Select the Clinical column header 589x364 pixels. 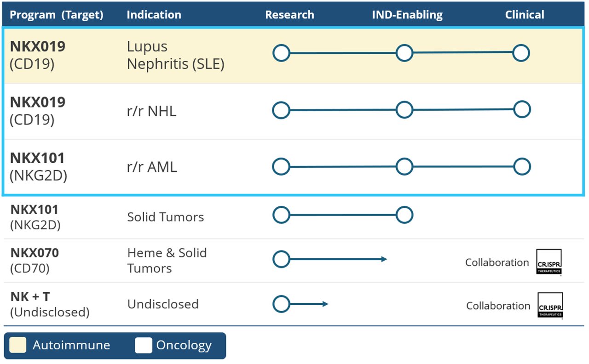(x=525, y=15)
